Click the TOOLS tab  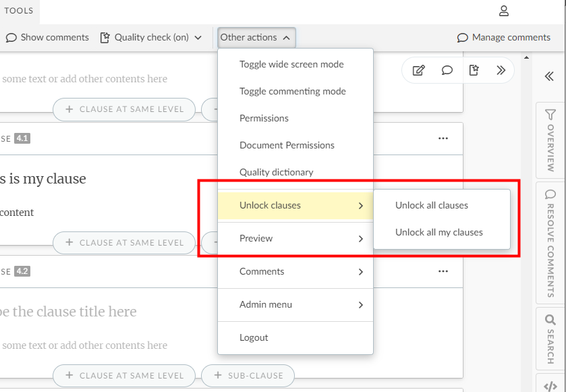click(x=19, y=11)
